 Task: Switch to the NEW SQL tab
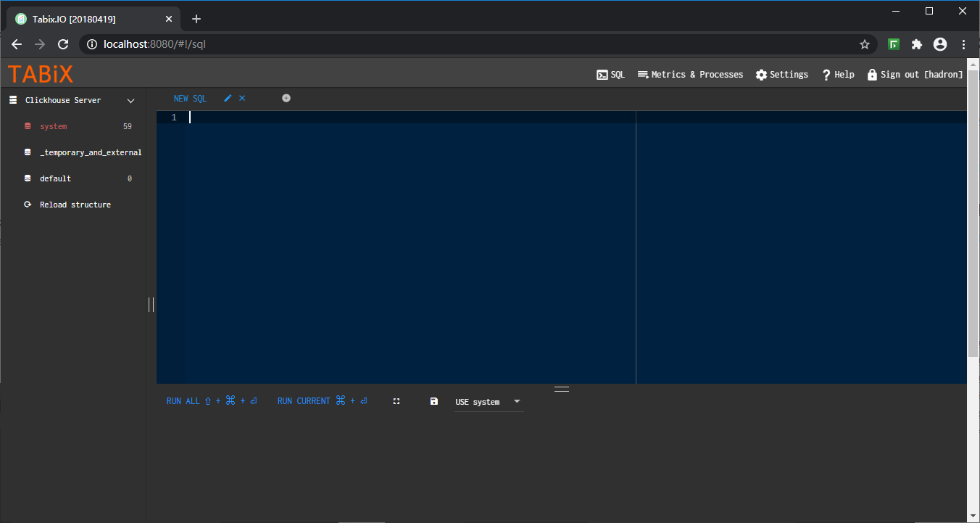coord(189,98)
